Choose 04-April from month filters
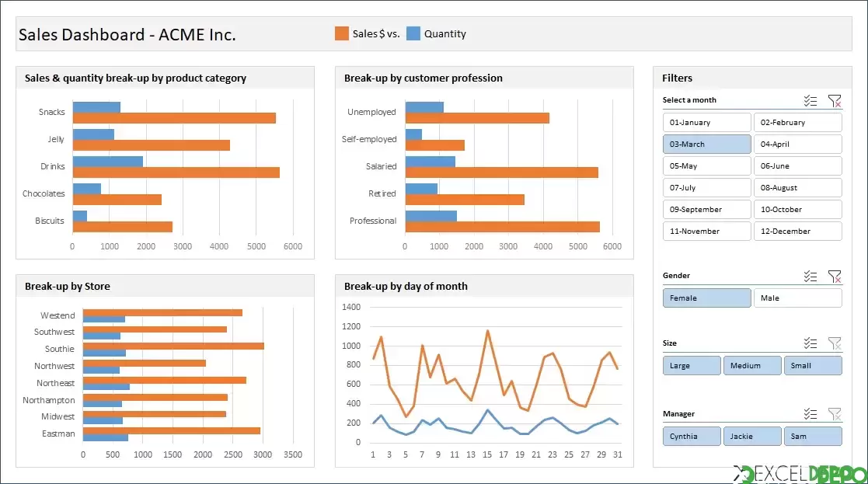Screen dimensions: 868x484 click(x=798, y=144)
